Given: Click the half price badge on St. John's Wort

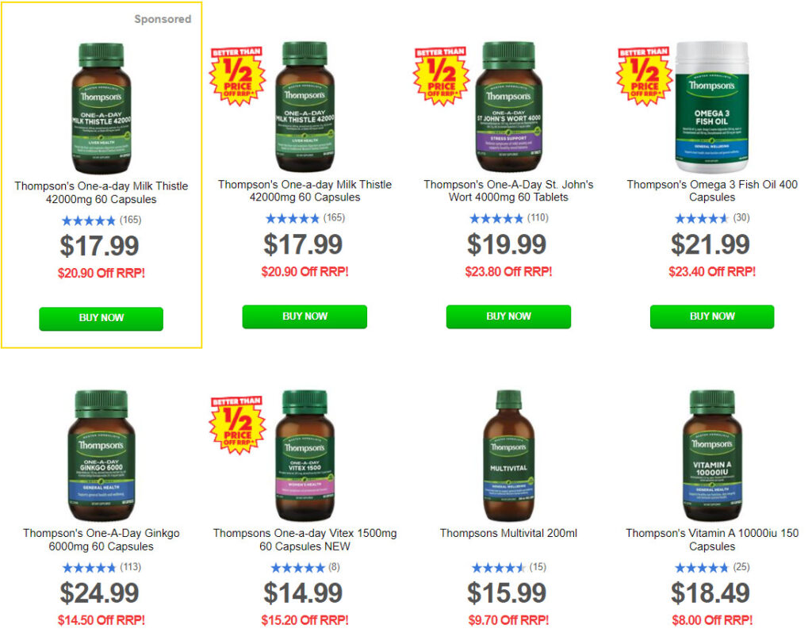Looking at the screenshot, I should click(x=441, y=75).
